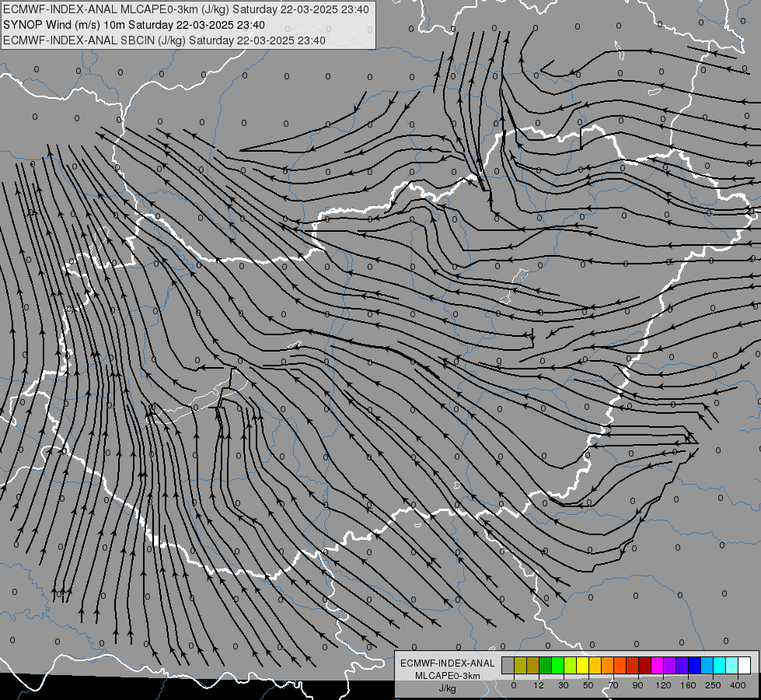Choose the red-orange legend swatch
The height and width of the screenshot is (700, 761).
[x=620, y=665]
